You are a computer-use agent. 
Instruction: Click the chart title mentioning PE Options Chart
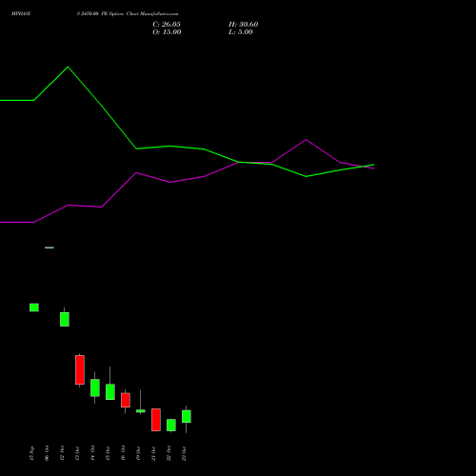click(128, 14)
